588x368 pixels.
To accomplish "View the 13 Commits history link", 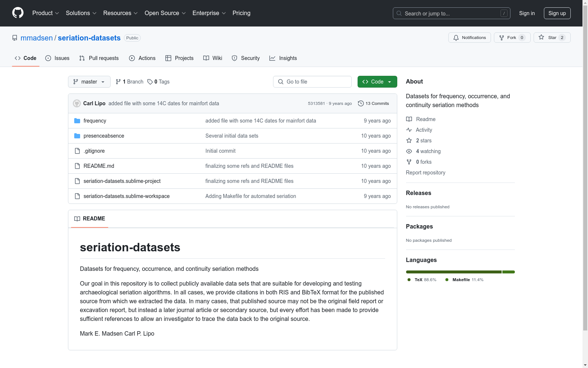I will coord(373,103).
